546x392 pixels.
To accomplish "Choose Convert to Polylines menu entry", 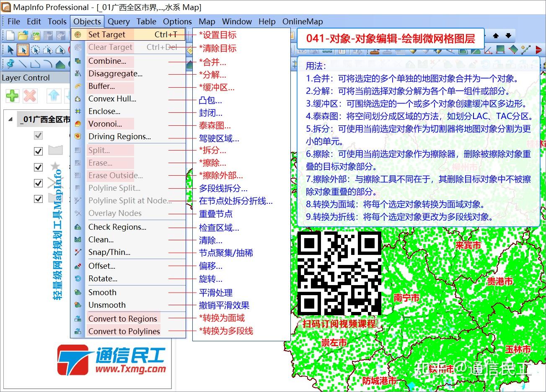I will [128, 331].
